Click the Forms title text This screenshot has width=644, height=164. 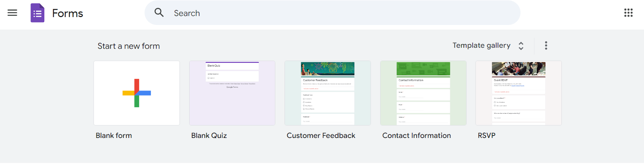click(68, 13)
